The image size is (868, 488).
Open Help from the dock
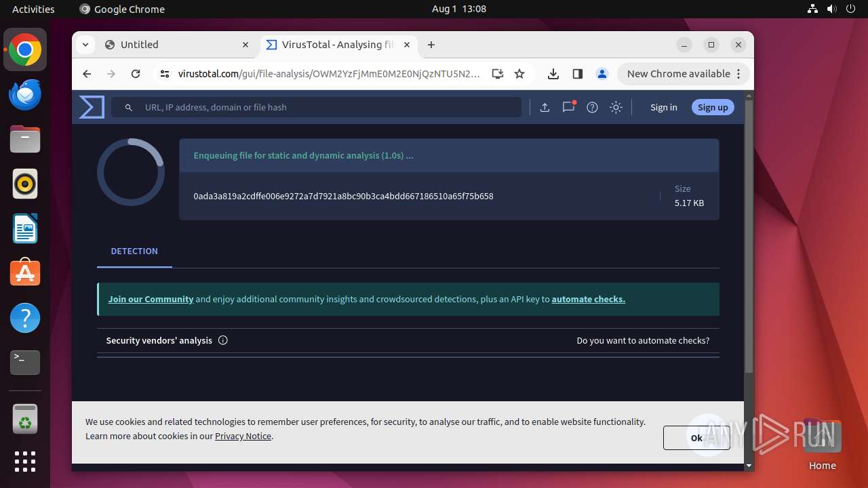point(25,318)
